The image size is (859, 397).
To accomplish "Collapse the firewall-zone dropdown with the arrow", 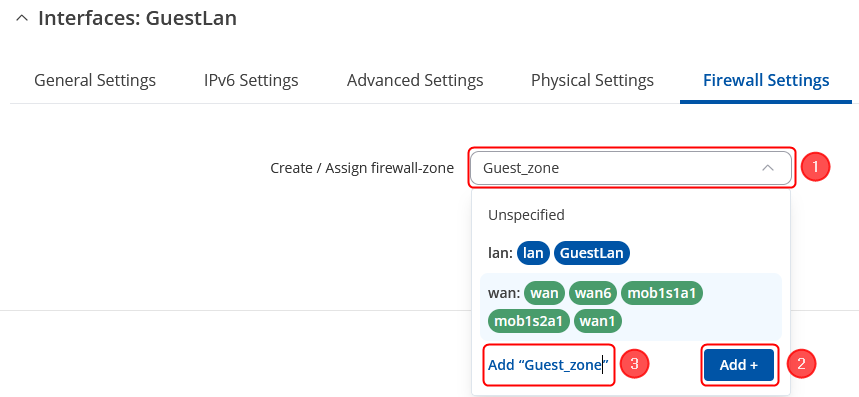I will [x=768, y=168].
